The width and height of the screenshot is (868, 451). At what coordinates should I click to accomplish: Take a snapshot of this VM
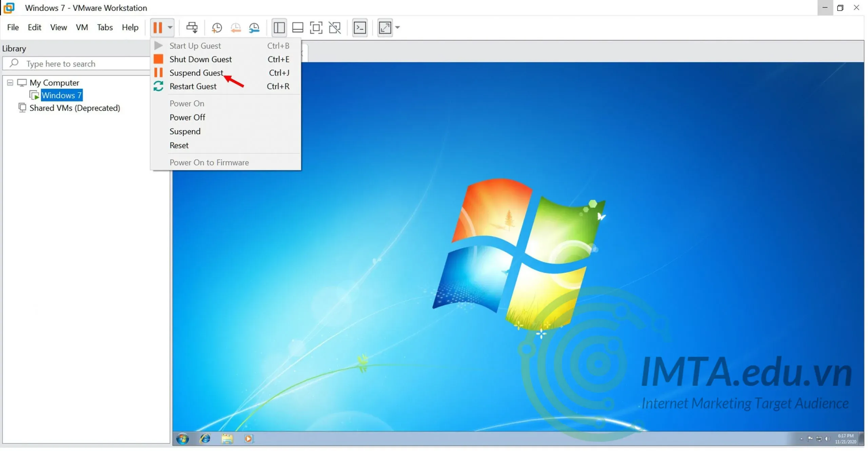tap(217, 27)
